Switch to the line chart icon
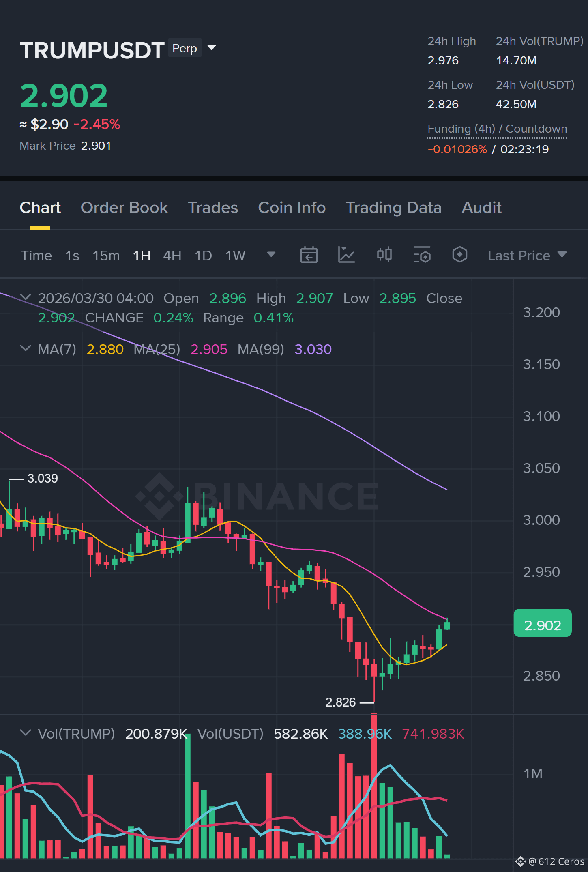The width and height of the screenshot is (588, 872). [347, 255]
